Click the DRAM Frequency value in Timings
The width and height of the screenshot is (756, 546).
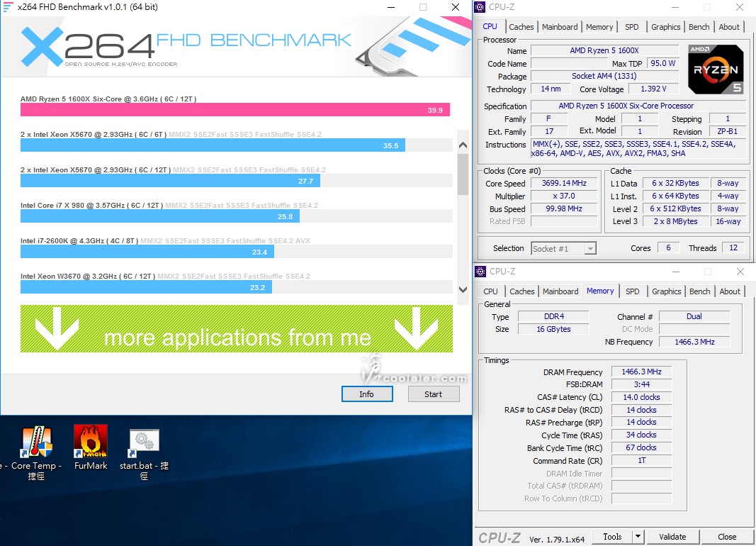tap(641, 372)
